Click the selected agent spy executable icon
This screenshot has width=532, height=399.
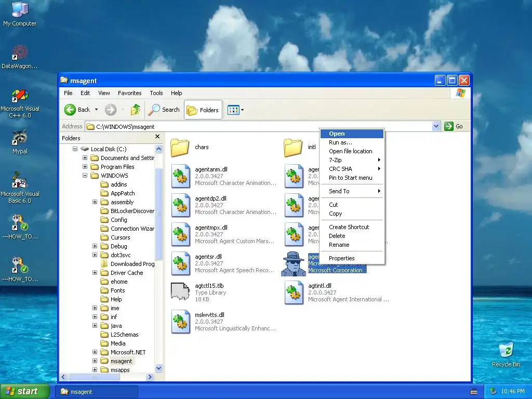point(294,263)
